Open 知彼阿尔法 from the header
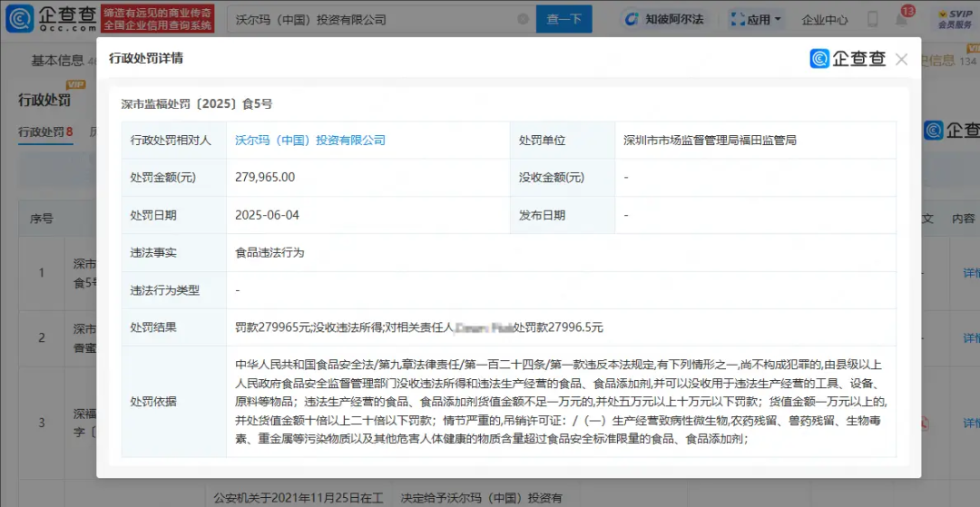 coord(666,19)
